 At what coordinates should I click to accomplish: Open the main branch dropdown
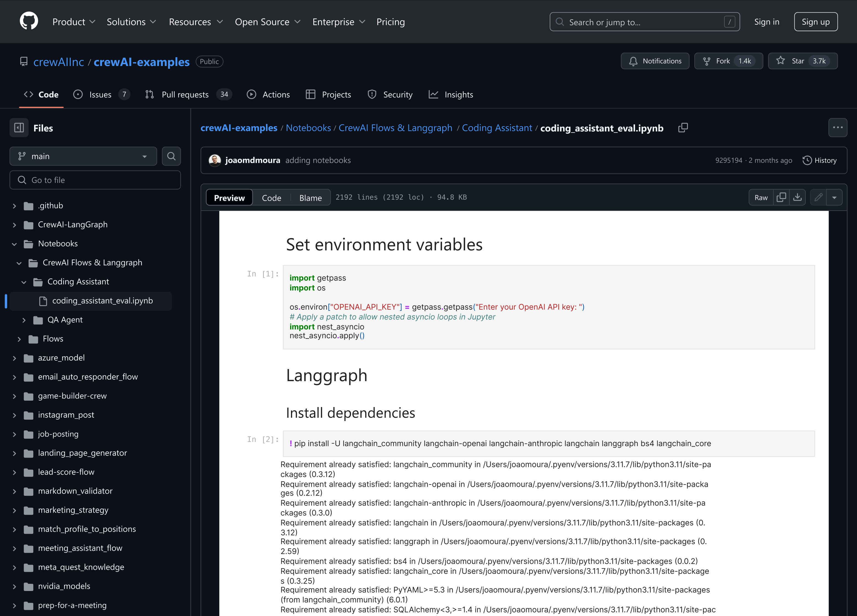(83, 156)
